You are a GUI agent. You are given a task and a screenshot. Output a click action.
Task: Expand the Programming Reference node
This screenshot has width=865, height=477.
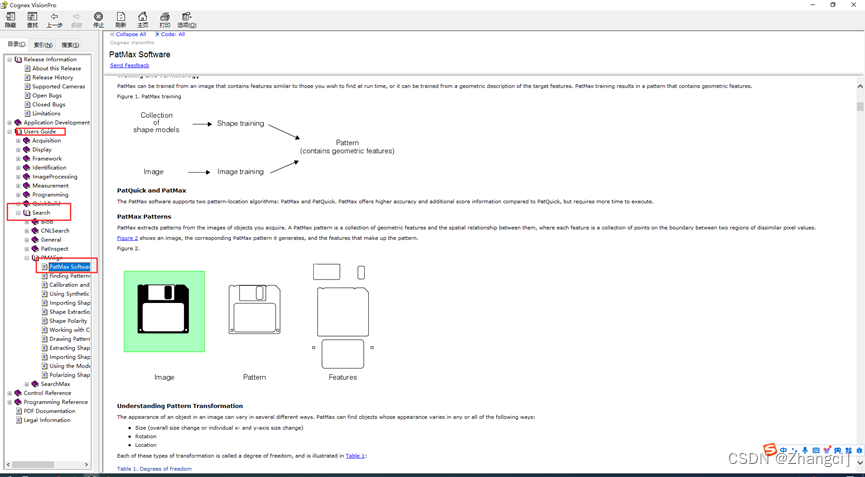point(9,402)
